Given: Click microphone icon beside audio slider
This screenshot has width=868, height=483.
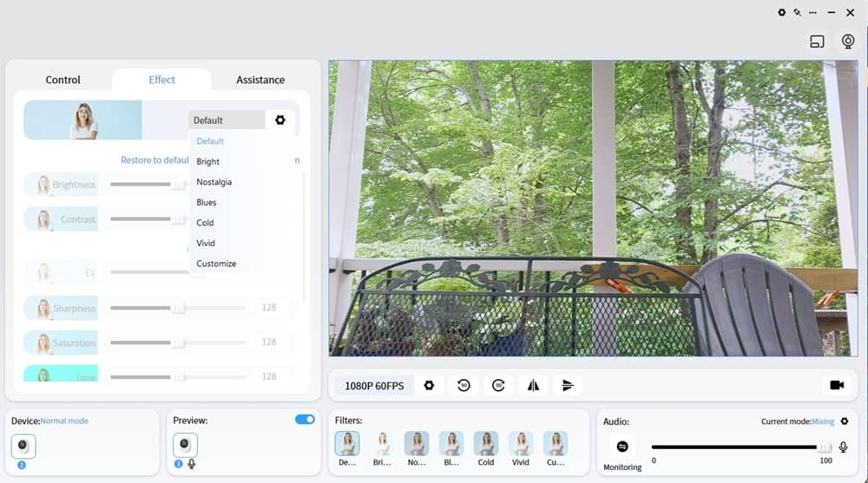Looking at the screenshot, I should [843, 447].
